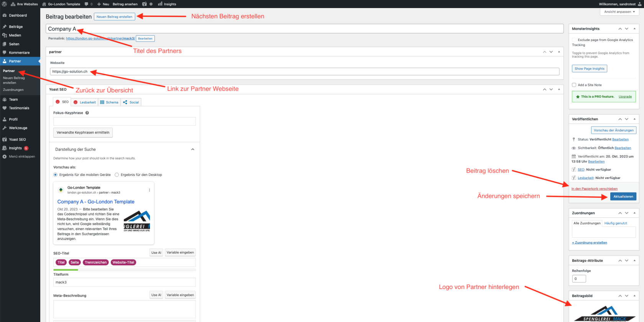Click the MonsterInsights Upgrade link

(625, 97)
